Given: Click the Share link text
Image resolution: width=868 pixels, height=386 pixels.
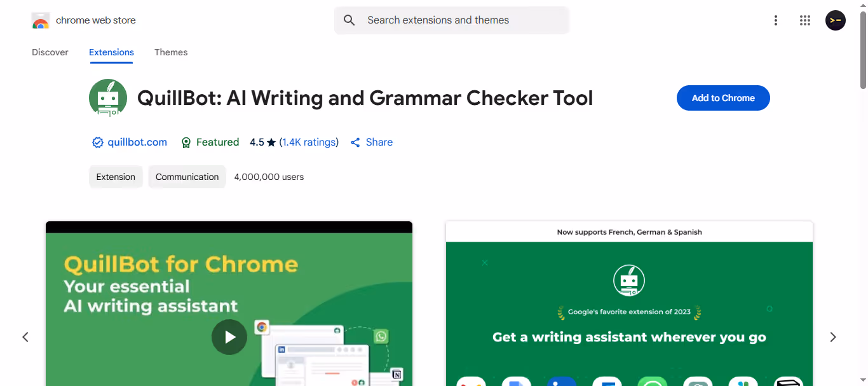Looking at the screenshot, I should pyautogui.click(x=379, y=142).
